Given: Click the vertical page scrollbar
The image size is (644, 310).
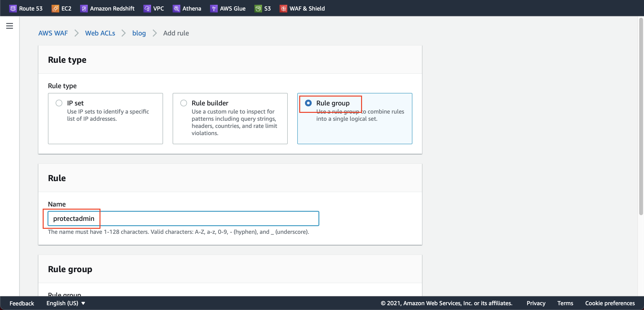Looking at the screenshot, I should tap(640, 116).
